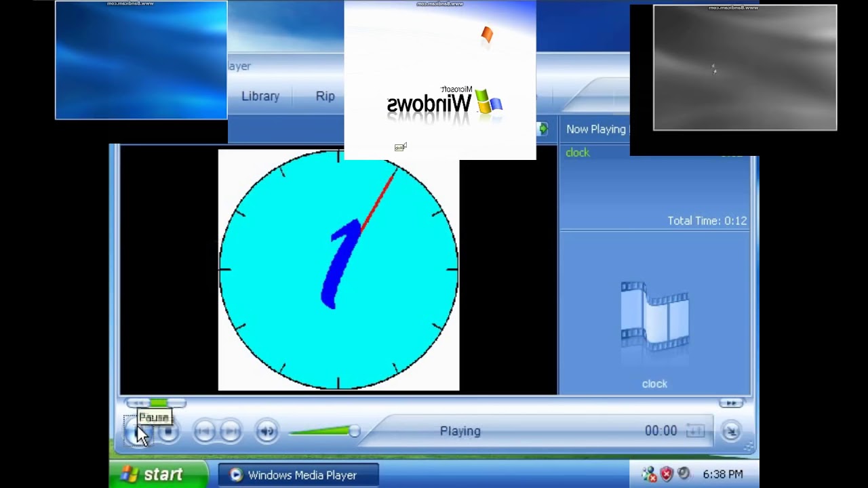The width and height of the screenshot is (868, 488).
Task: Switch to skin mode icon
Action: pyautogui.click(x=731, y=430)
